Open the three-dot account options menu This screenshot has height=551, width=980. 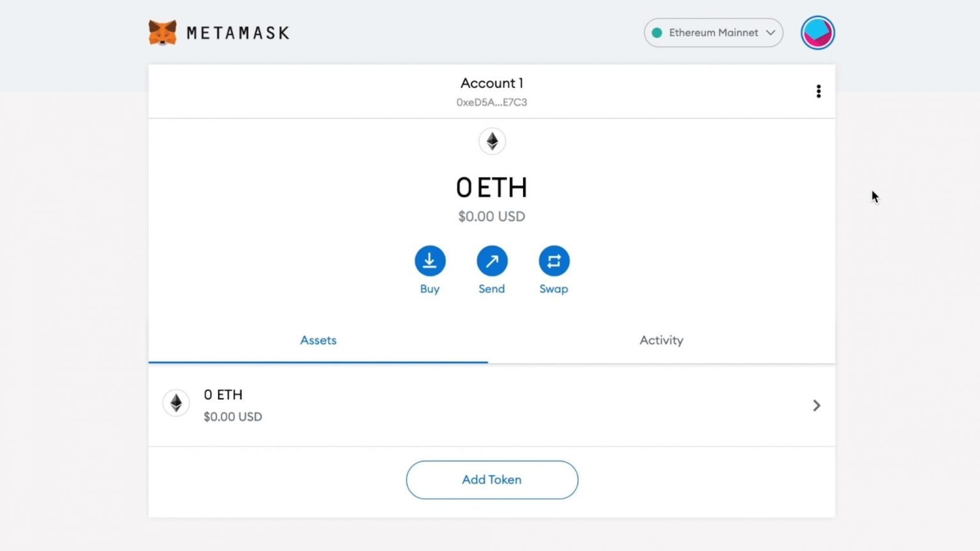pyautogui.click(x=818, y=92)
